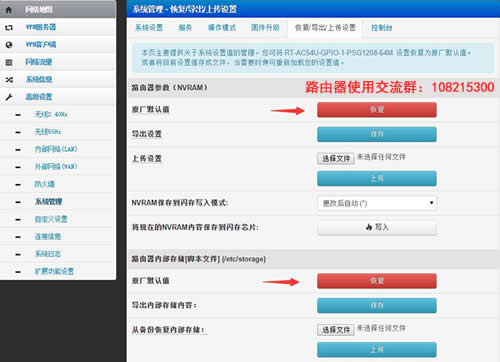This screenshot has height=362, width=500.
Task: Open the 防火墙 firewall page
Action: click(x=45, y=184)
